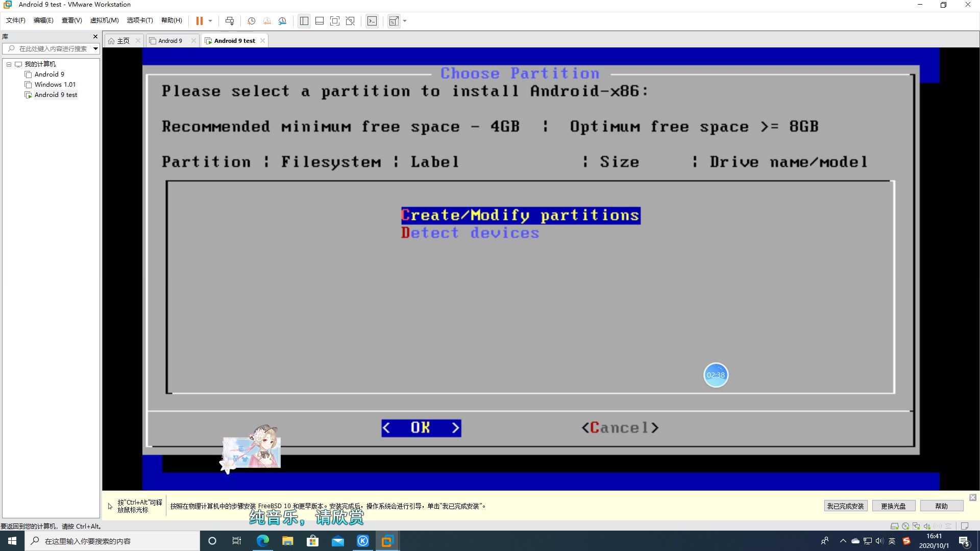980x551 pixels.
Task: Toggle Unity mode icon
Action: pos(350,21)
